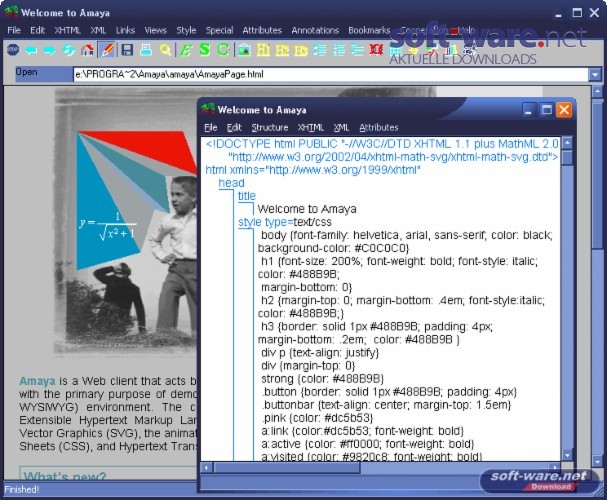Screen dimensions: 607x500
Task: Print the document with the printer icon
Action: pyautogui.click(x=146, y=50)
